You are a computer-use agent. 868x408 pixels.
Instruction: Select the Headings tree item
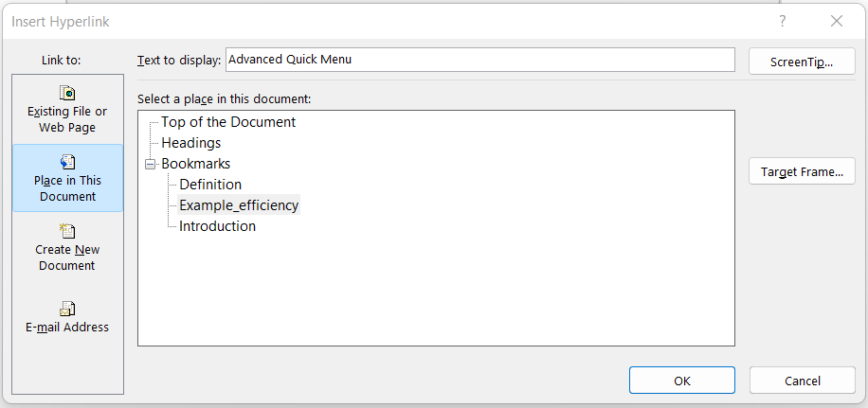[x=191, y=143]
